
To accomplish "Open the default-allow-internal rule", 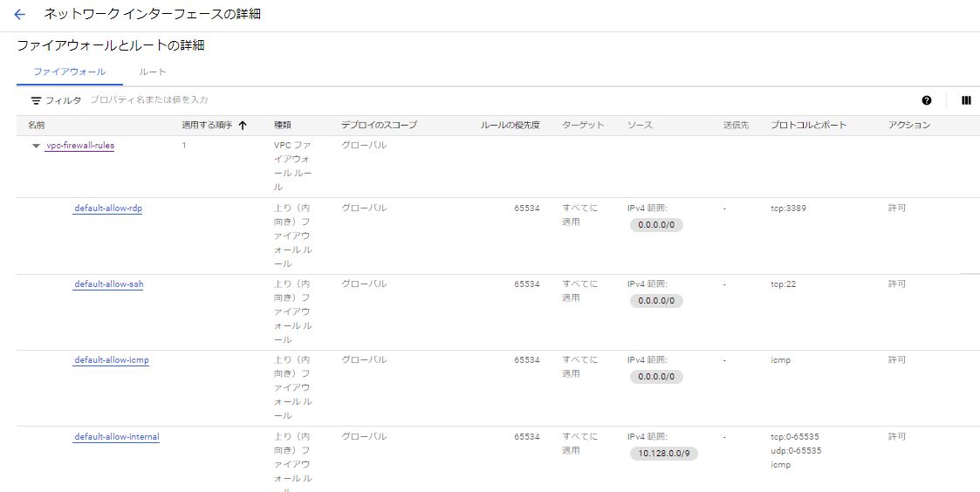I will (x=116, y=437).
